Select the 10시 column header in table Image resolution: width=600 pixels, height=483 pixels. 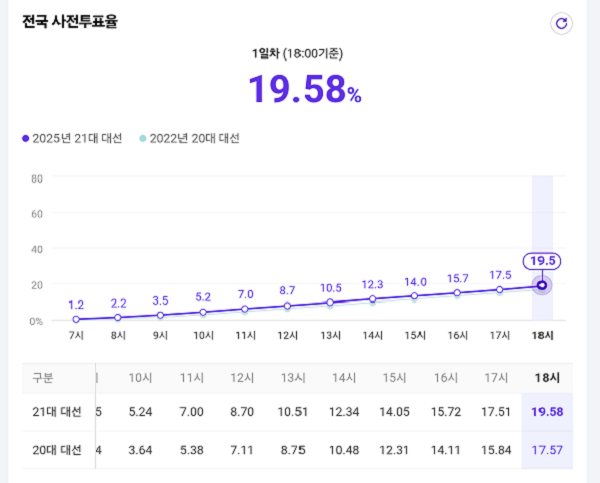click(140, 378)
